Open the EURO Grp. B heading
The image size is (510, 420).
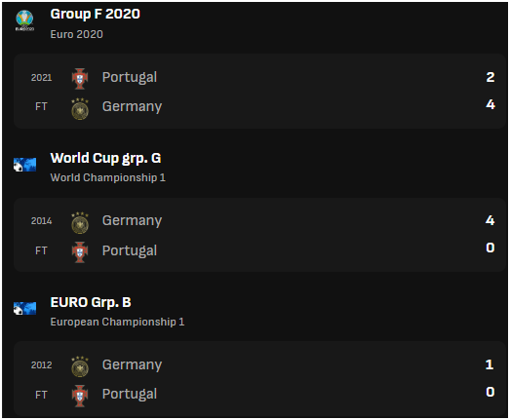(x=91, y=303)
